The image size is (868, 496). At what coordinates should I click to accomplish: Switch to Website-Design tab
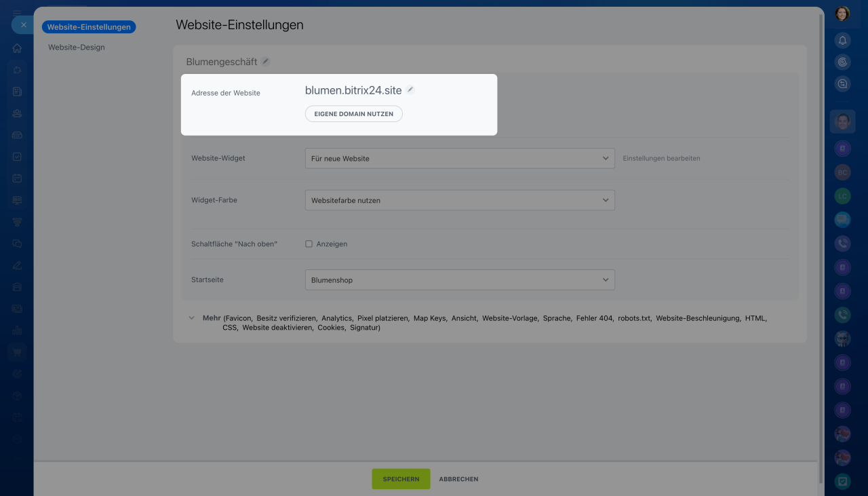click(77, 47)
